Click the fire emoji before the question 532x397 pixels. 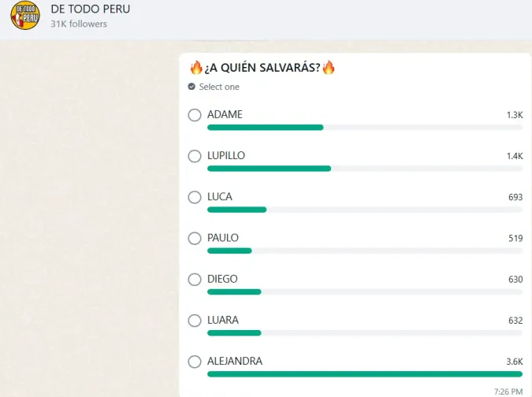click(x=187, y=68)
